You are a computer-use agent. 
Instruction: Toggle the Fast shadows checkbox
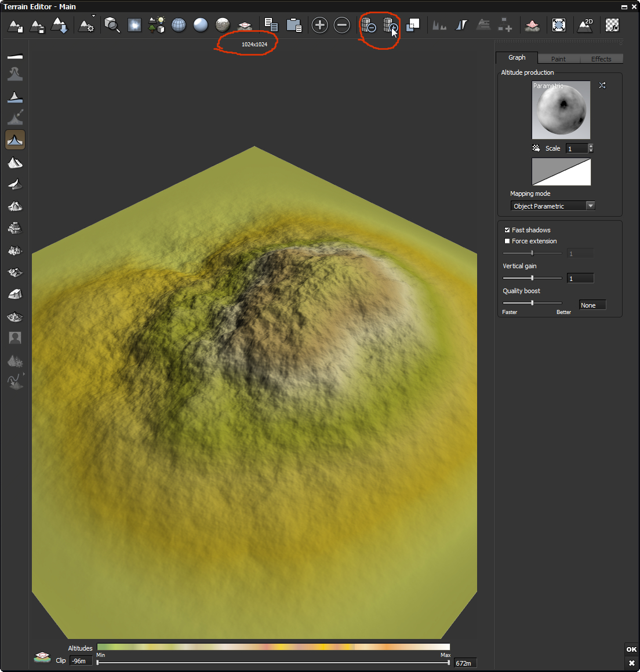click(x=507, y=230)
